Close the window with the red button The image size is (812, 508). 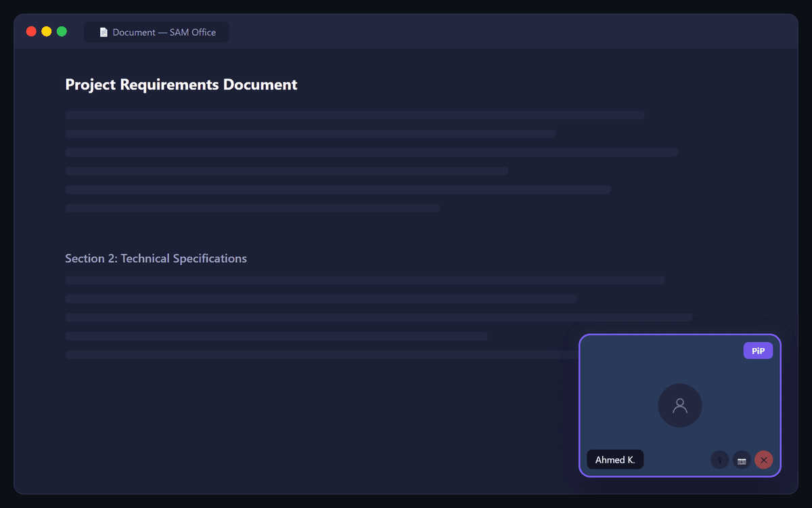click(x=31, y=31)
